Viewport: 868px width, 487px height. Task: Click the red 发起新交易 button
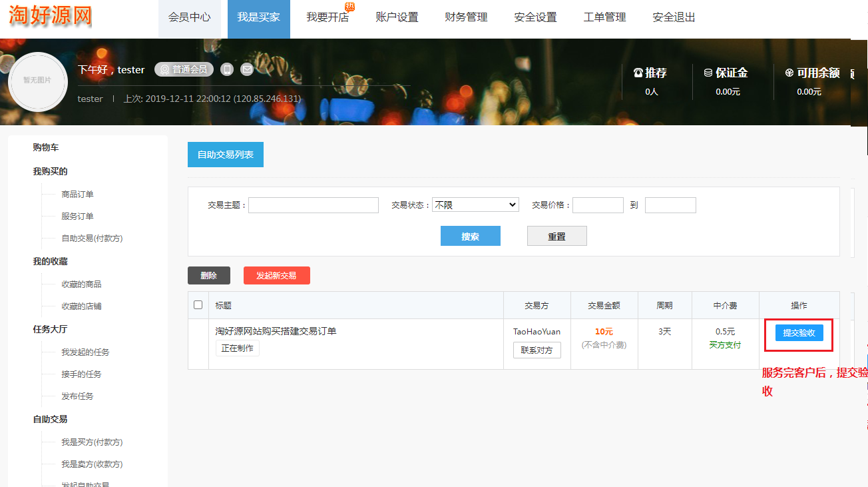point(276,275)
